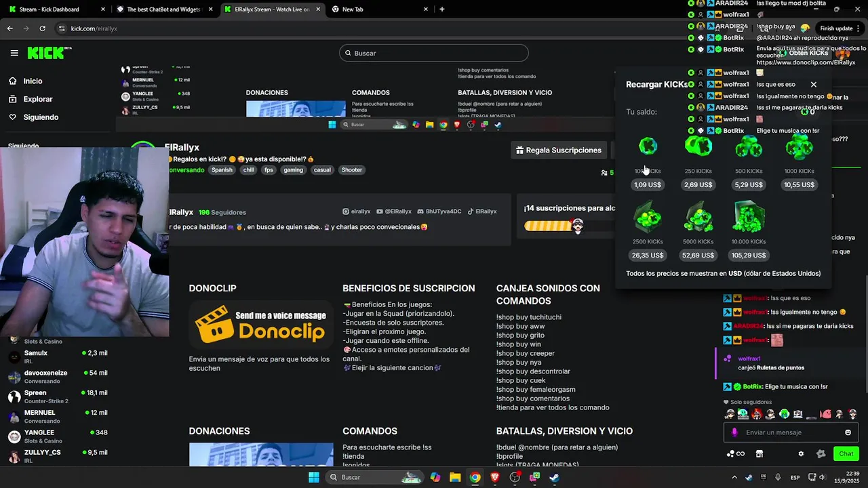868x488 pixels.
Task: Select the Shooter tag
Action: click(352, 170)
